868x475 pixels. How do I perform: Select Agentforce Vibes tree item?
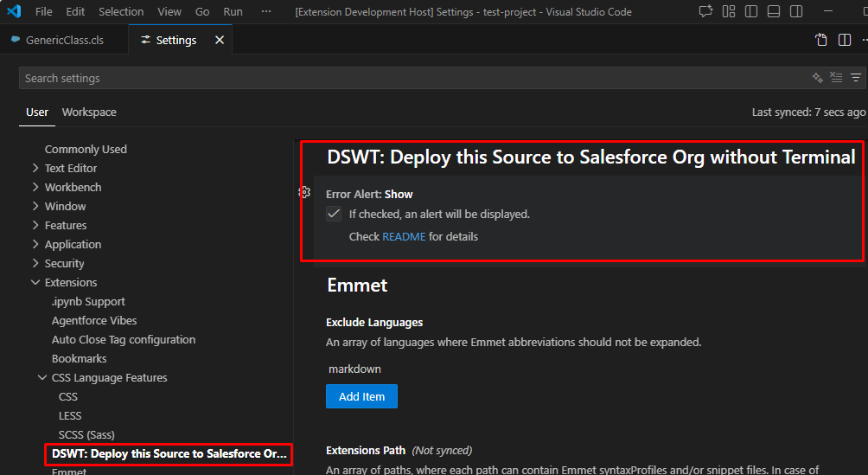click(x=94, y=320)
